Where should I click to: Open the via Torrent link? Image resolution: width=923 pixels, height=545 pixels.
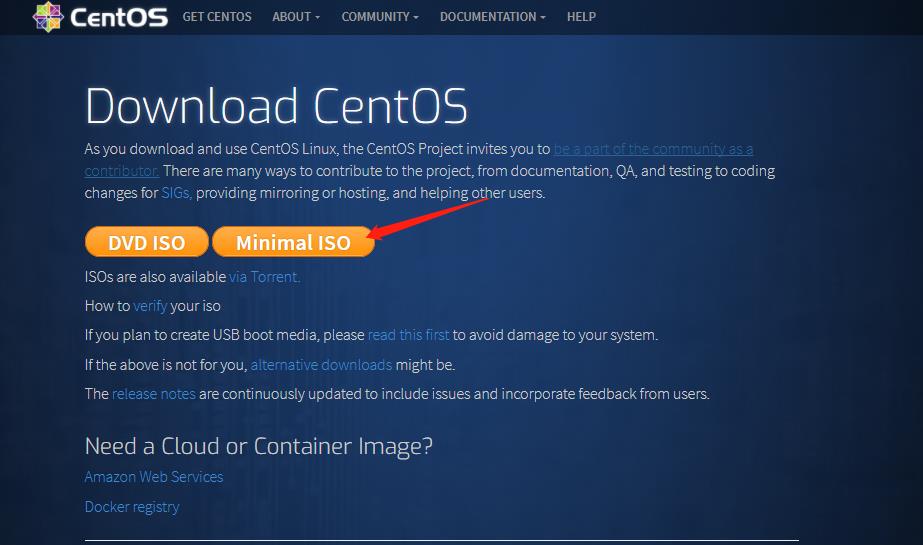tap(264, 277)
